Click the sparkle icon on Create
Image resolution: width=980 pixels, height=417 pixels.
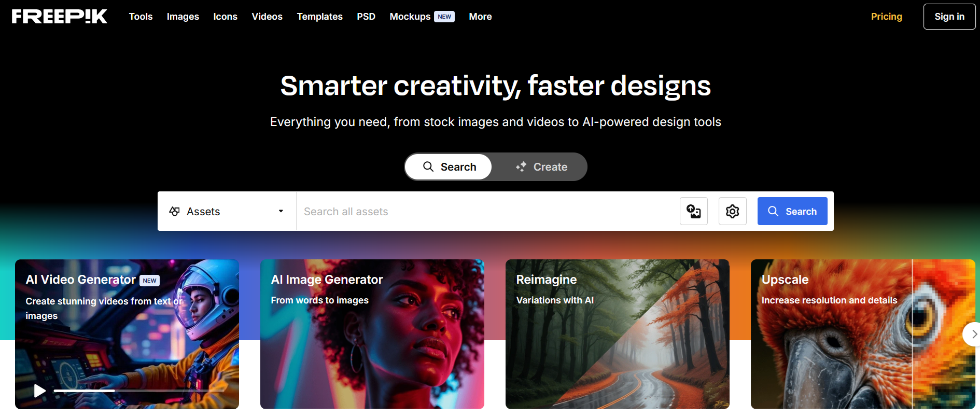(x=521, y=166)
